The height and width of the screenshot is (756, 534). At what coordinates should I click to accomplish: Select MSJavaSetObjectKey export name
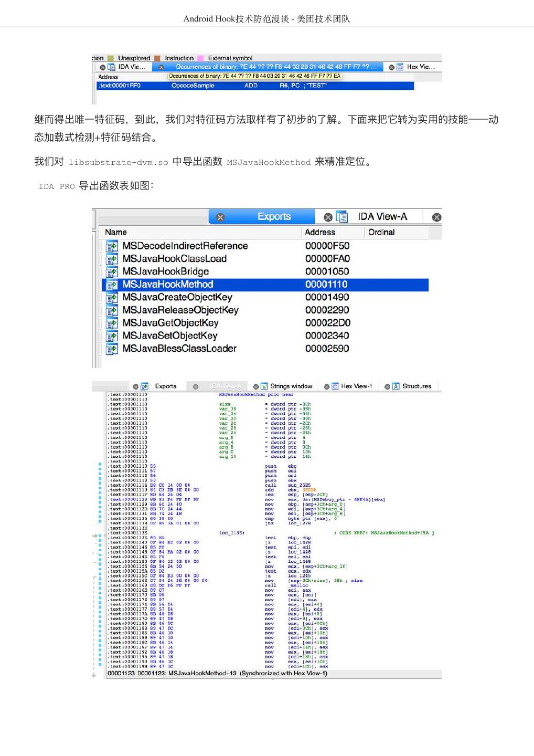170,336
